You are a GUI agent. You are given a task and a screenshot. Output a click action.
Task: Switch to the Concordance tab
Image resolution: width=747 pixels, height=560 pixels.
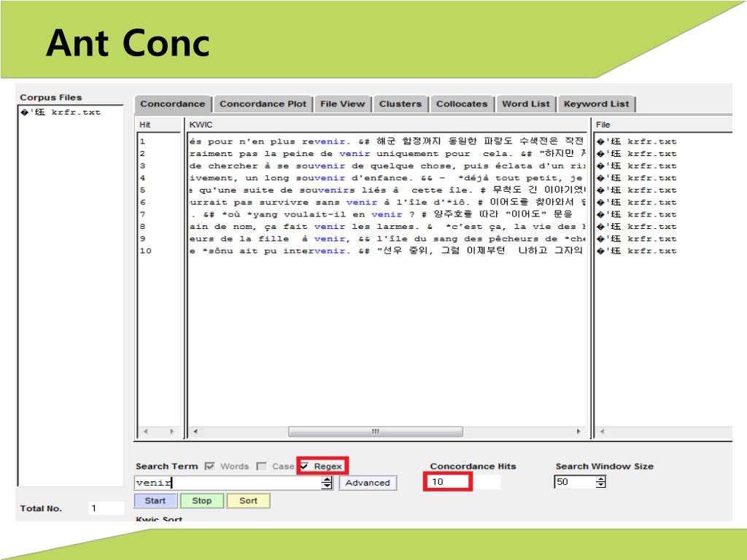click(x=172, y=104)
